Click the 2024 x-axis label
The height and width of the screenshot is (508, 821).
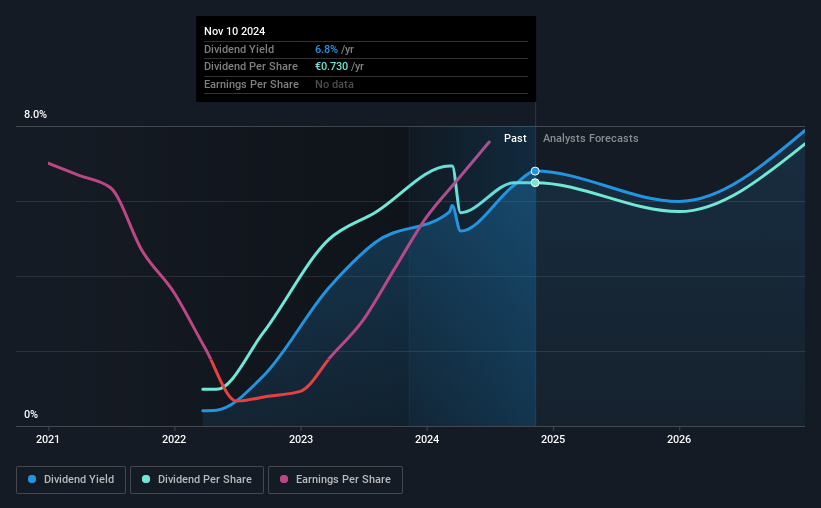[x=427, y=439]
